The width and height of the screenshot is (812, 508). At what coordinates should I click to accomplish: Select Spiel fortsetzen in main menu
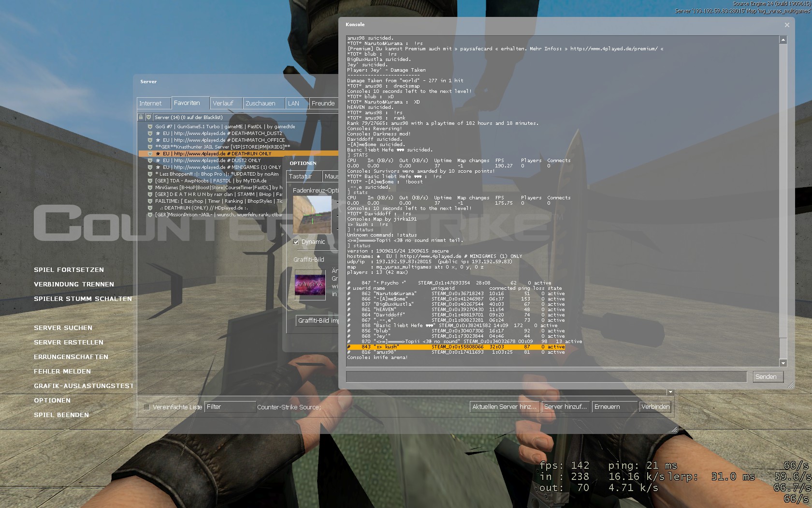pos(69,270)
